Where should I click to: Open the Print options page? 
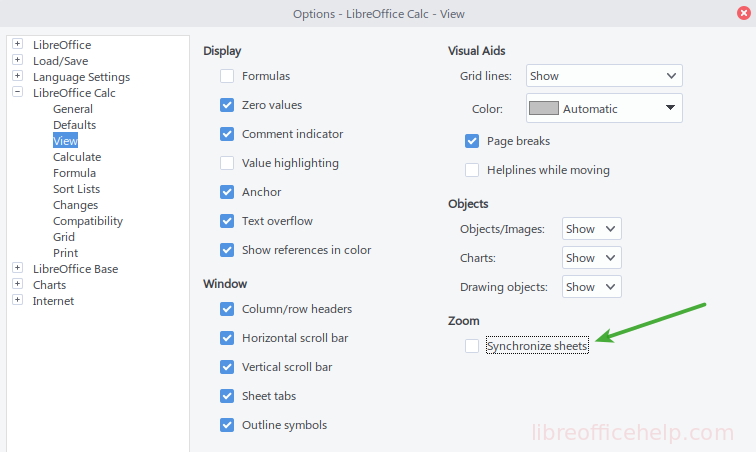point(66,253)
